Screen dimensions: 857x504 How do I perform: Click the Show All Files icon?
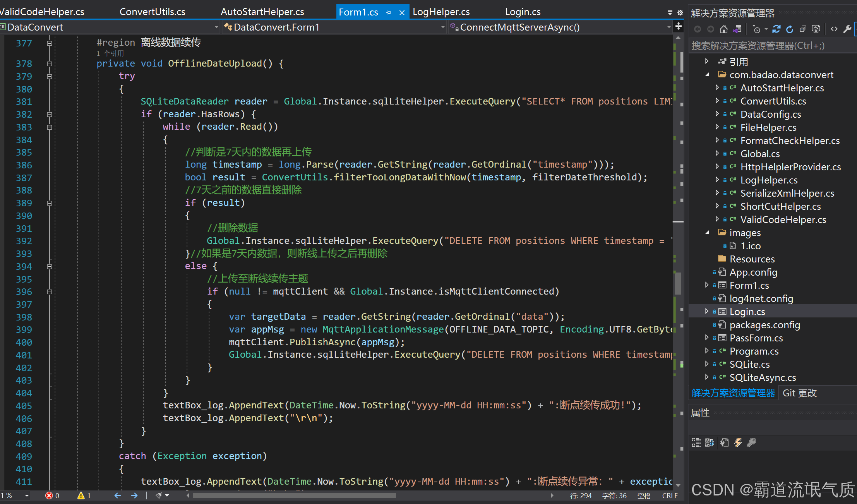point(816,29)
